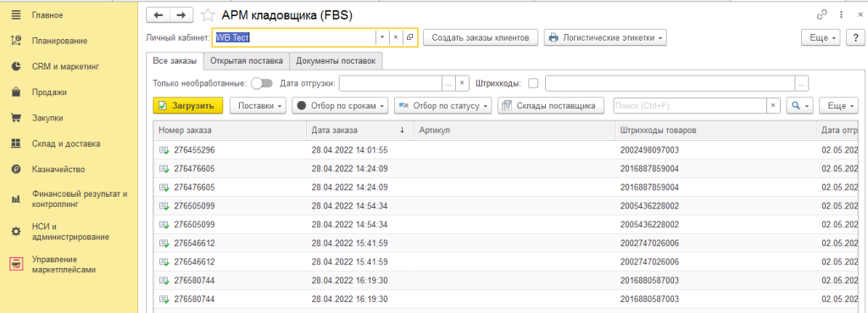This screenshot has height=313, width=868.
Task: Sort by the Номер заказа column header
Action: [229, 130]
